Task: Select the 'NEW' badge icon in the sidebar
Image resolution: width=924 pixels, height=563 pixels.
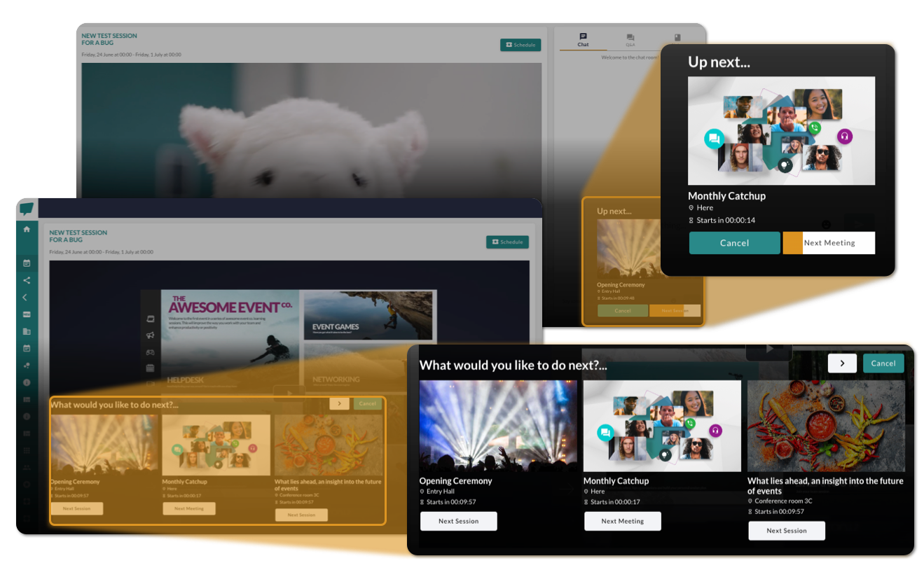Action: click(x=27, y=314)
